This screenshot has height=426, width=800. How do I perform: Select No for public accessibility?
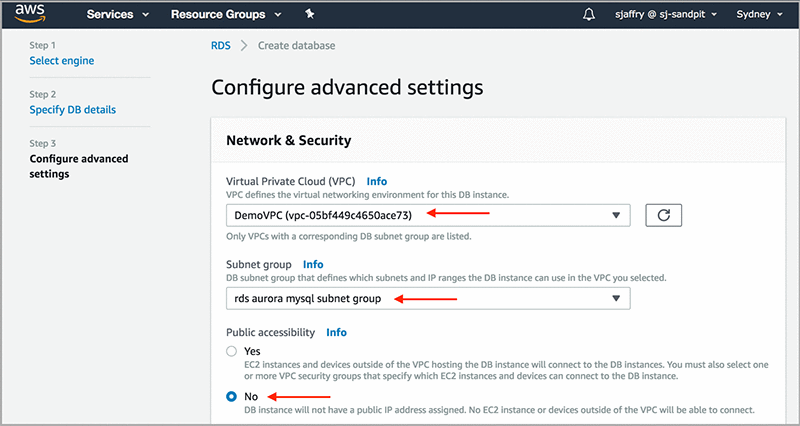click(x=232, y=396)
